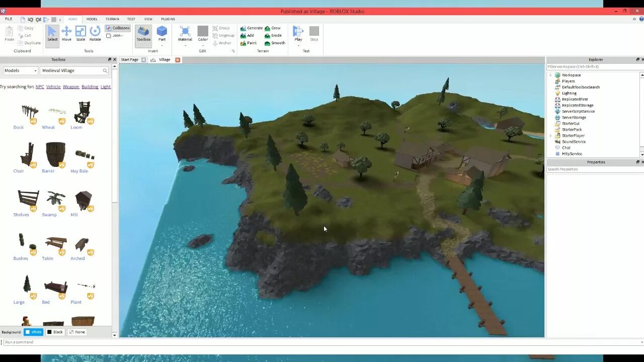Click the search magnifier in Toolbox

[x=105, y=71]
